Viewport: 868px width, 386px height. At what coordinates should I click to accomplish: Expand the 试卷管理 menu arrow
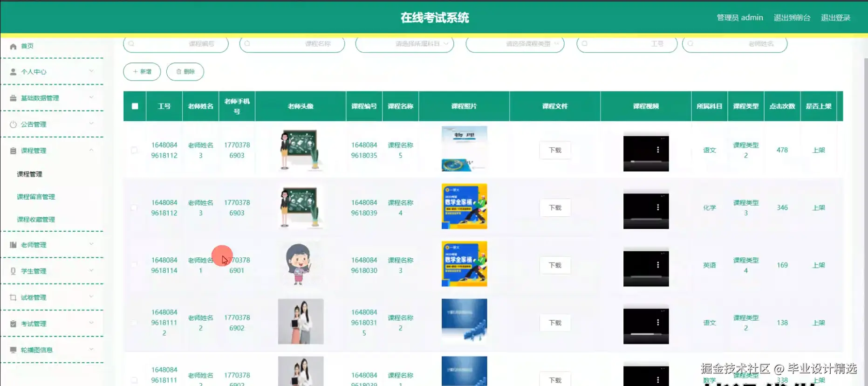pos(91,296)
